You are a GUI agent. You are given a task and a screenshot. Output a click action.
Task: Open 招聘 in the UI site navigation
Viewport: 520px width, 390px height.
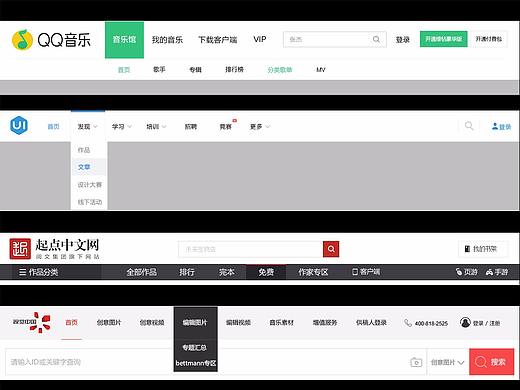point(191,127)
